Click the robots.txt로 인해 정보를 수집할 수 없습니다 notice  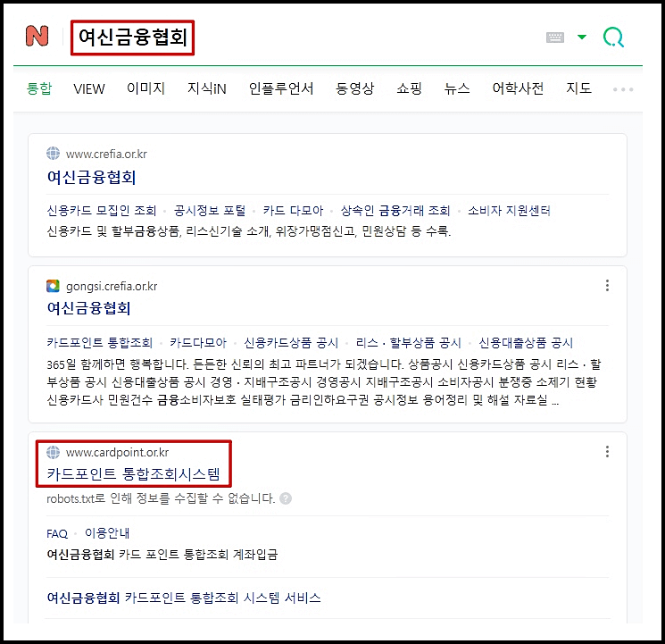[161, 498]
